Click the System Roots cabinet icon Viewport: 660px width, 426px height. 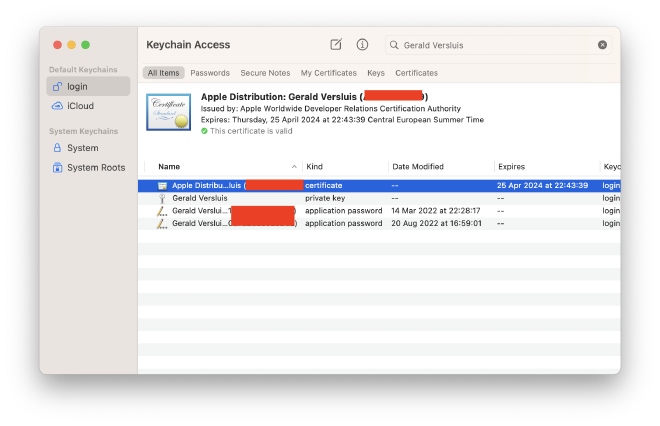pyautogui.click(x=57, y=168)
